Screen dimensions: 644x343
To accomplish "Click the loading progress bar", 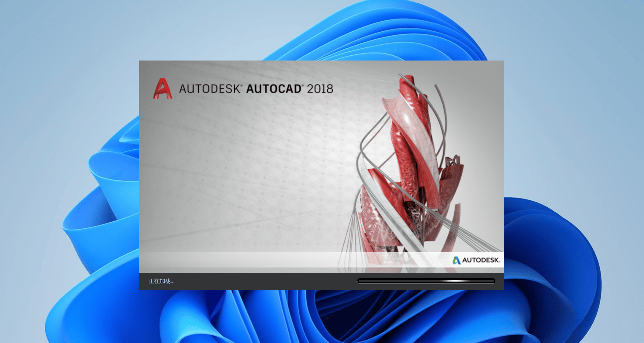I will coord(426,281).
